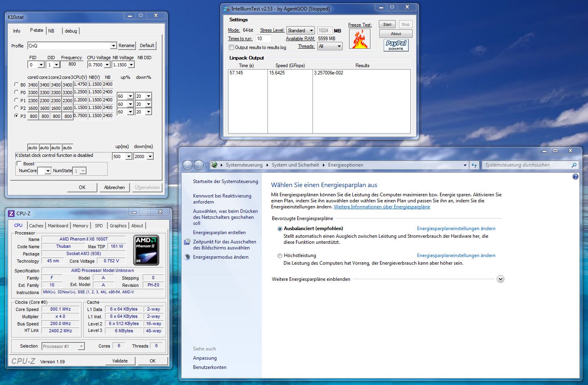Expand Weitere Energiesparpläne einblenden chevron

point(500,279)
